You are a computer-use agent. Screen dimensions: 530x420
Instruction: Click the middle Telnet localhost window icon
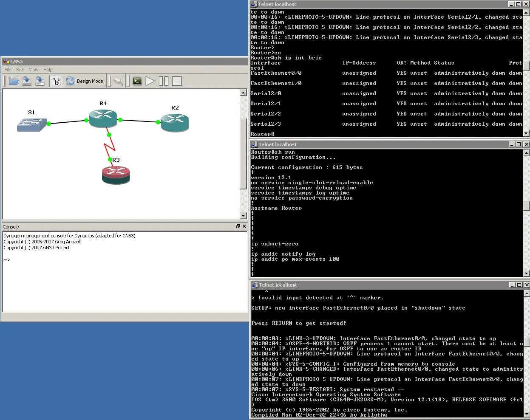click(254, 144)
